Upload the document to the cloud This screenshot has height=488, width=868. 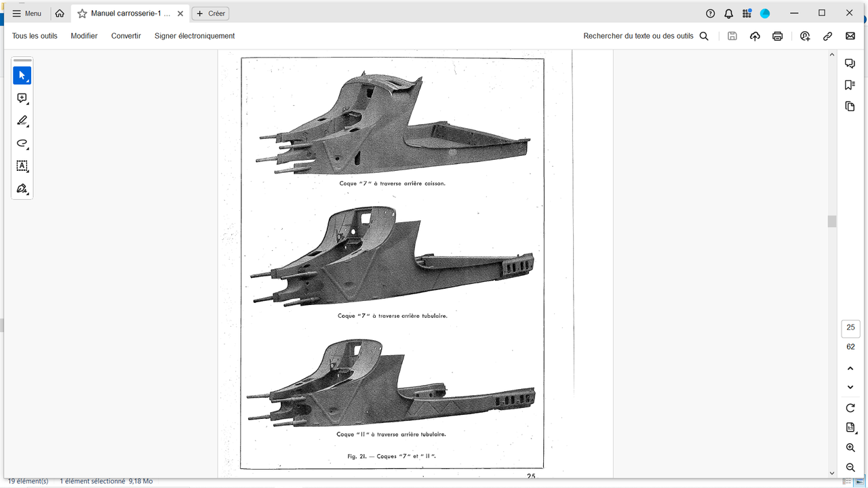click(x=755, y=36)
